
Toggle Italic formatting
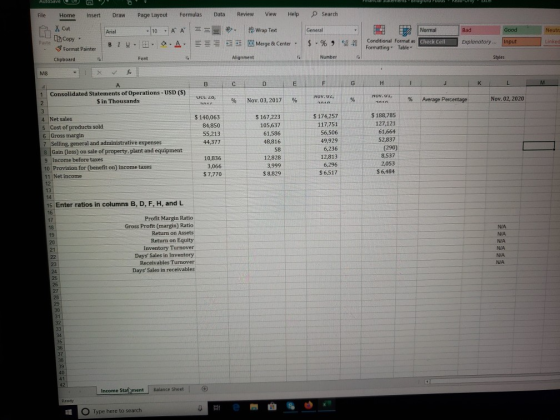pos(119,45)
